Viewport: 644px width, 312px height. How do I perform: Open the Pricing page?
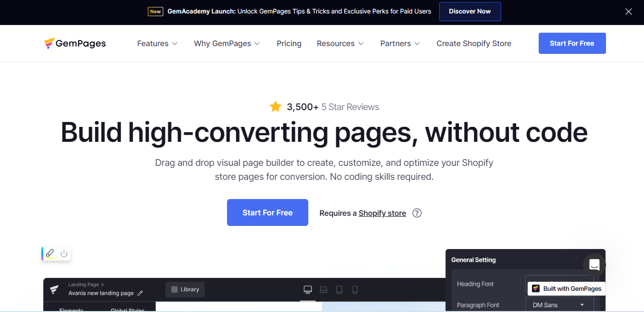[289, 43]
